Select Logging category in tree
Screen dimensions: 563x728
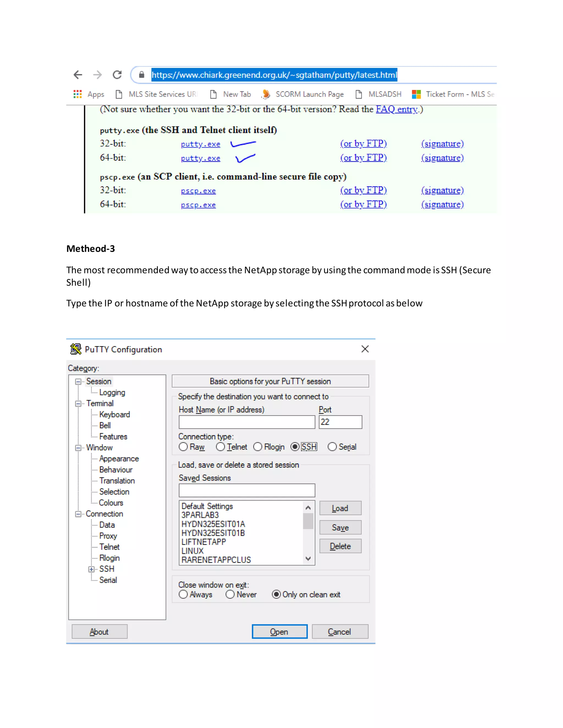pos(112,392)
